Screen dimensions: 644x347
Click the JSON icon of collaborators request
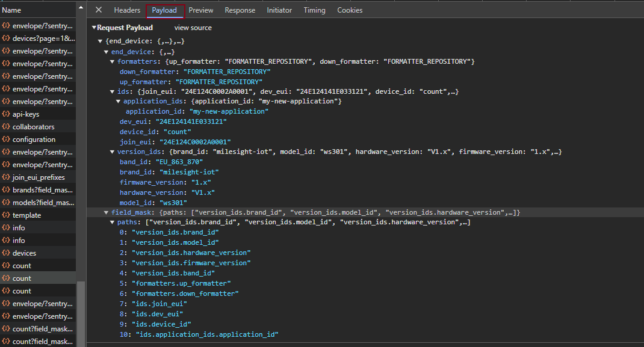point(6,126)
